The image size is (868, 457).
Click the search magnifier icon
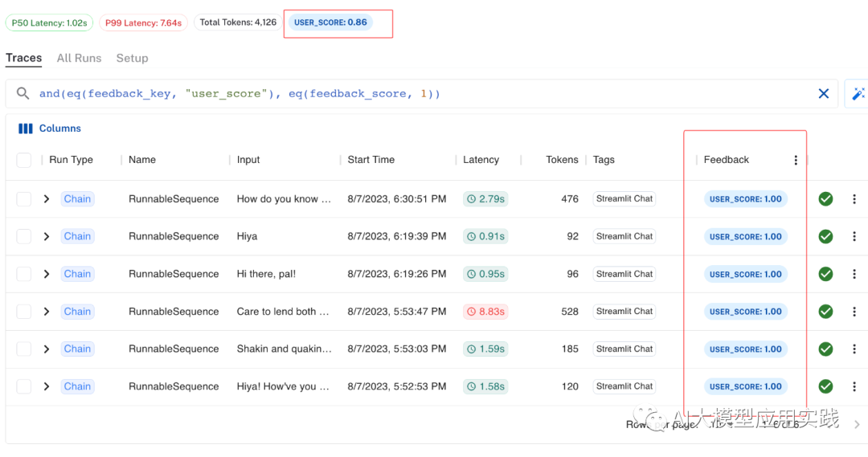click(x=23, y=94)
